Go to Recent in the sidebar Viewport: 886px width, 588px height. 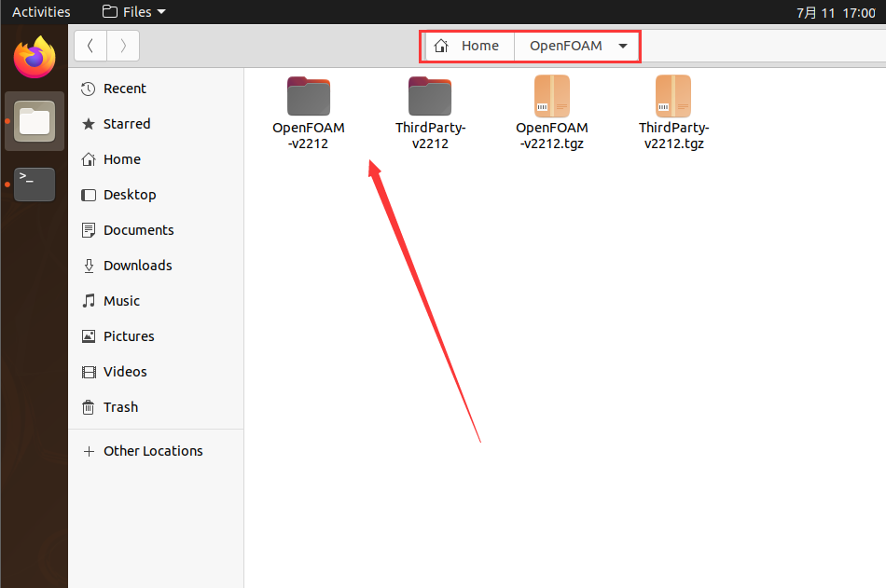pyautogui.click(x=124, y=89)
